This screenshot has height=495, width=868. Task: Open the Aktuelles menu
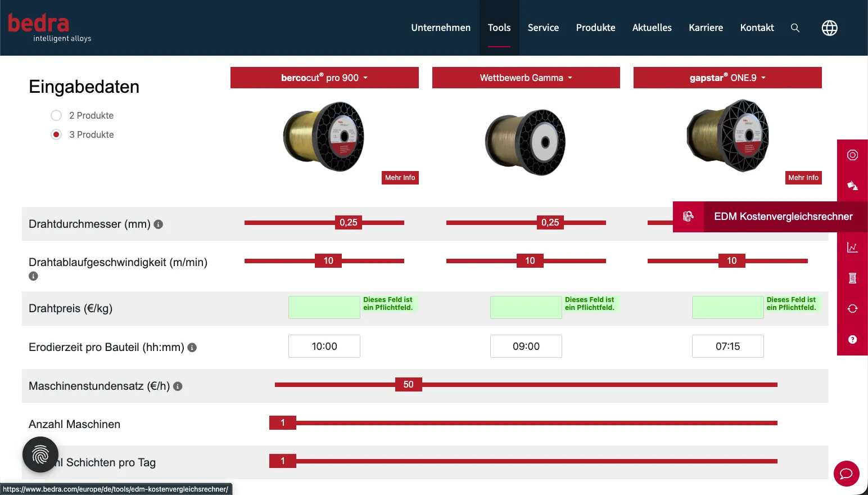tap(652, 28)
